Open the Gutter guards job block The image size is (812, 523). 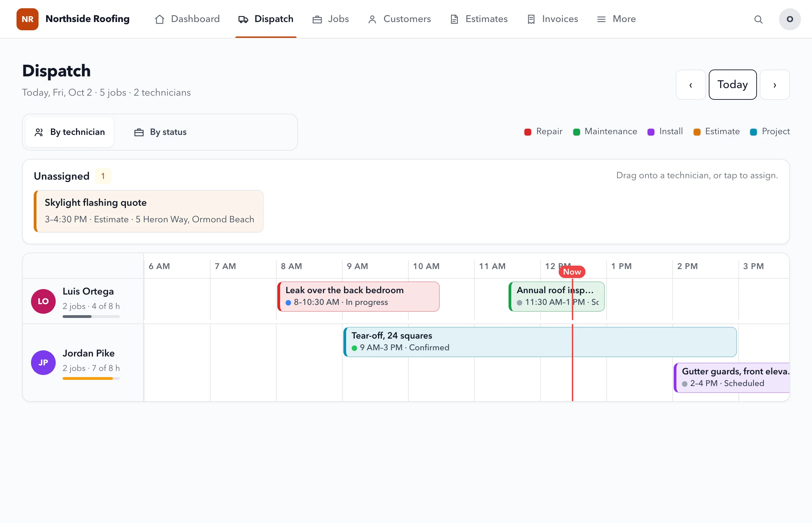click(x=731, y=378)
